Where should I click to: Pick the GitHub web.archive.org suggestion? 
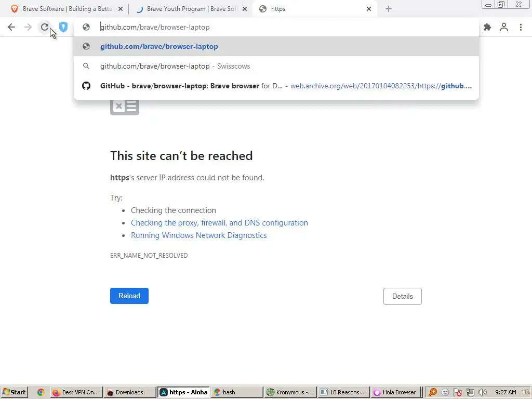(x=276, y=86)
